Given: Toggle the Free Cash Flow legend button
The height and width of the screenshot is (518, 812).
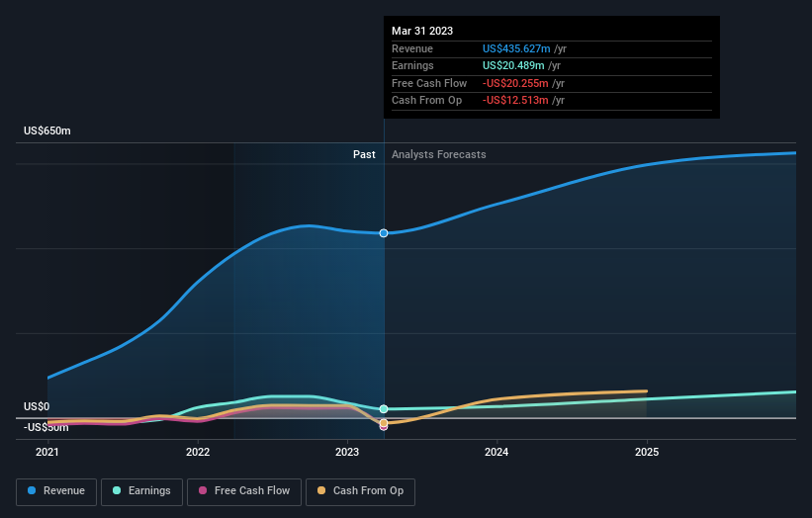Looking at the screenshot, I should 244,491.
